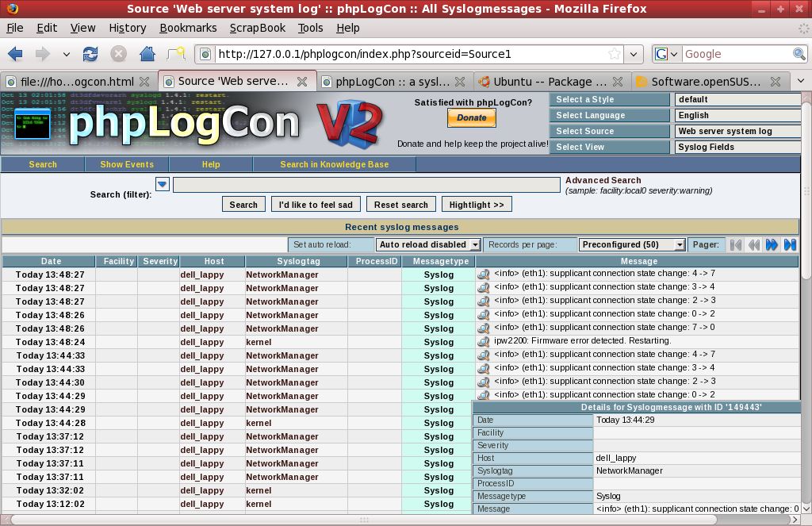
Task: Click the detail icon for ipw2200 Firmware error row
Action: click(483, 341)
